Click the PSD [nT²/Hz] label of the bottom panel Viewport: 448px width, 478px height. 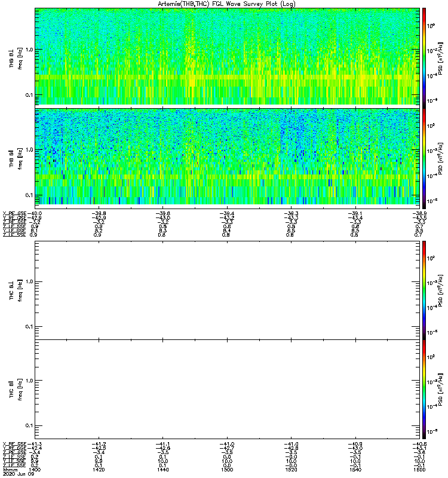[440, 390]
